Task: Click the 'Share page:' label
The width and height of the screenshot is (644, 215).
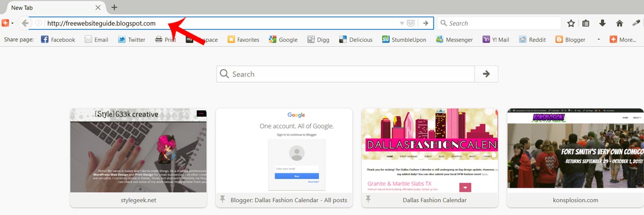Action: tap(19, 39)
